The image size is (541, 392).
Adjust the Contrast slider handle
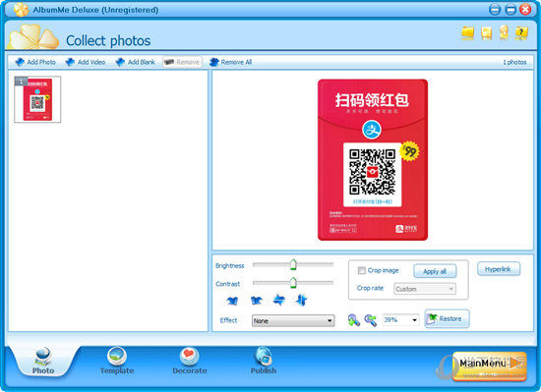(x=293, y=283)
